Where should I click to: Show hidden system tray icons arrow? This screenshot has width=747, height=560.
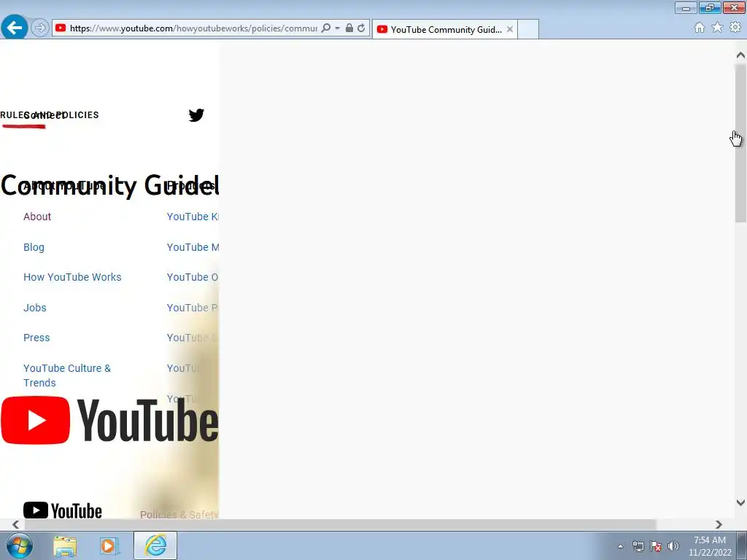[x=620, y=546]
